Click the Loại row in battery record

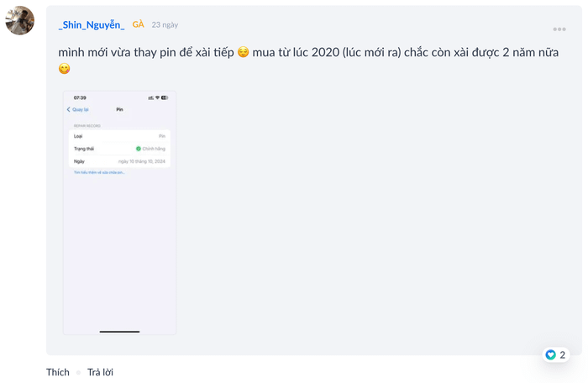[x=119, y=136]
